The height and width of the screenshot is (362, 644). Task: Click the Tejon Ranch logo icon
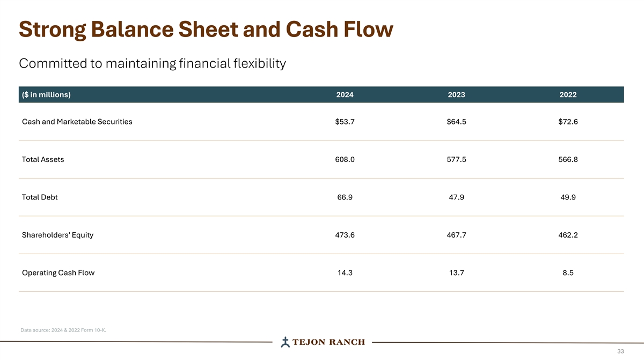[x=286, y=342]
